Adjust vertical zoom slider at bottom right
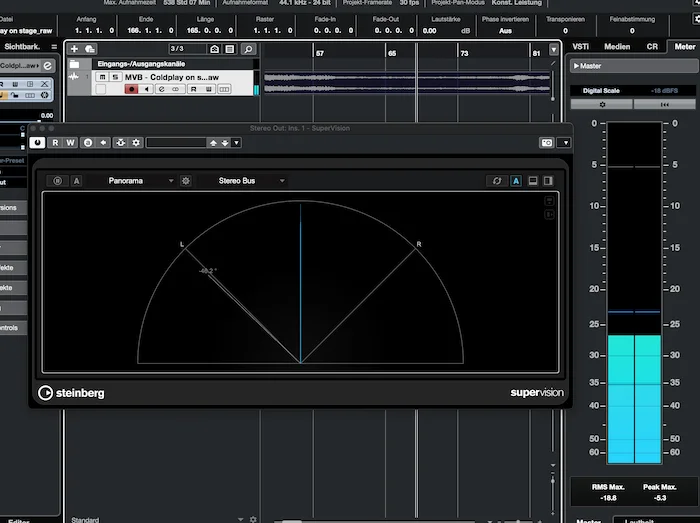This screenshot has width=700, height=523. click(553, 481)
